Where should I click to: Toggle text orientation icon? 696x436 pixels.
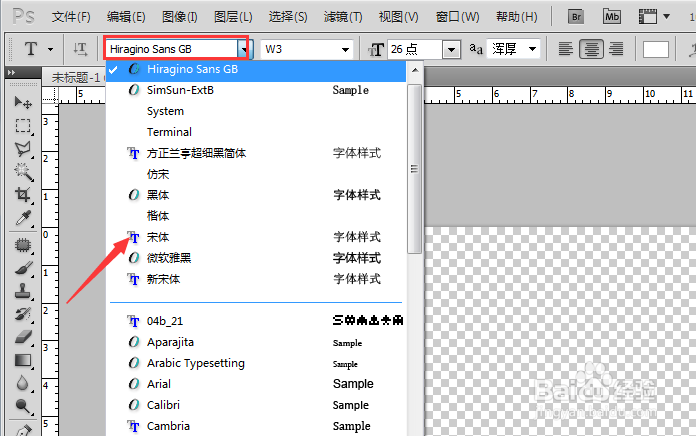coord(80,49)
